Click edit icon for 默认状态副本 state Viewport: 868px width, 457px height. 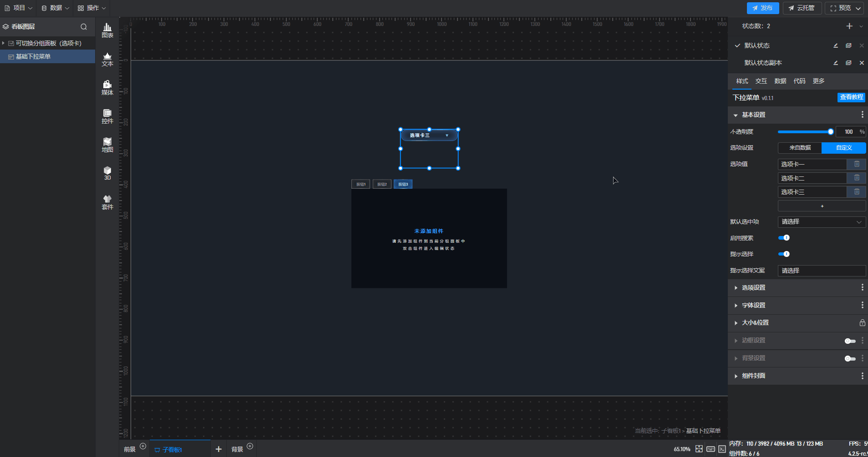click(836, 63)
